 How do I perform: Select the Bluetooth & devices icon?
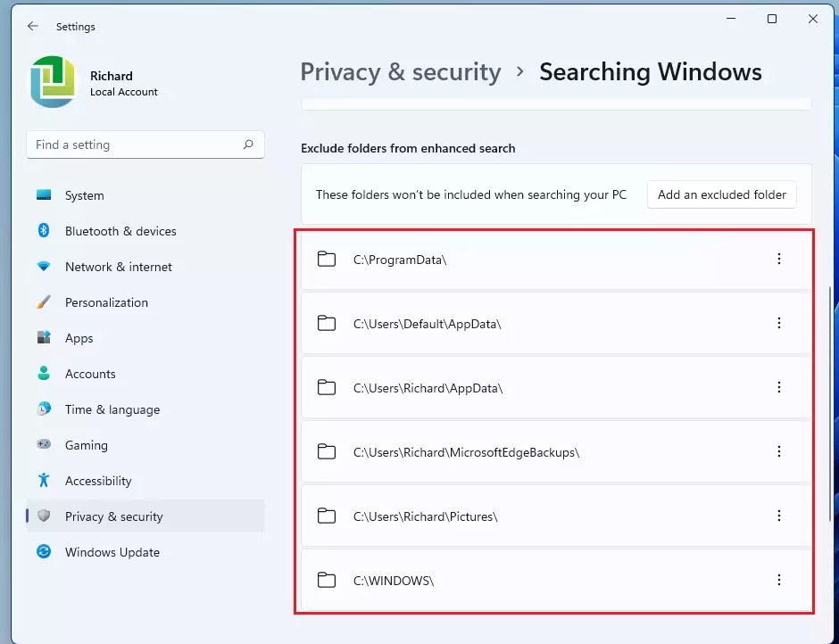[43, 231]
